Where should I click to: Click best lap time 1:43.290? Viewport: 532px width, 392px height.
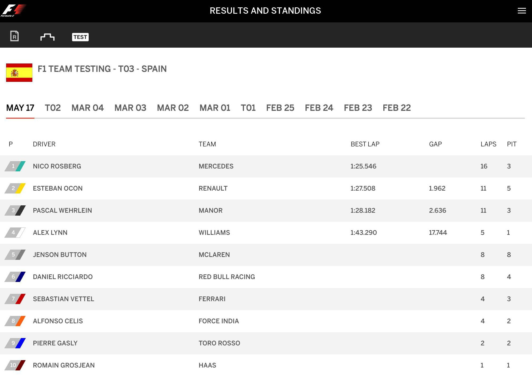(x=364, y=233)
